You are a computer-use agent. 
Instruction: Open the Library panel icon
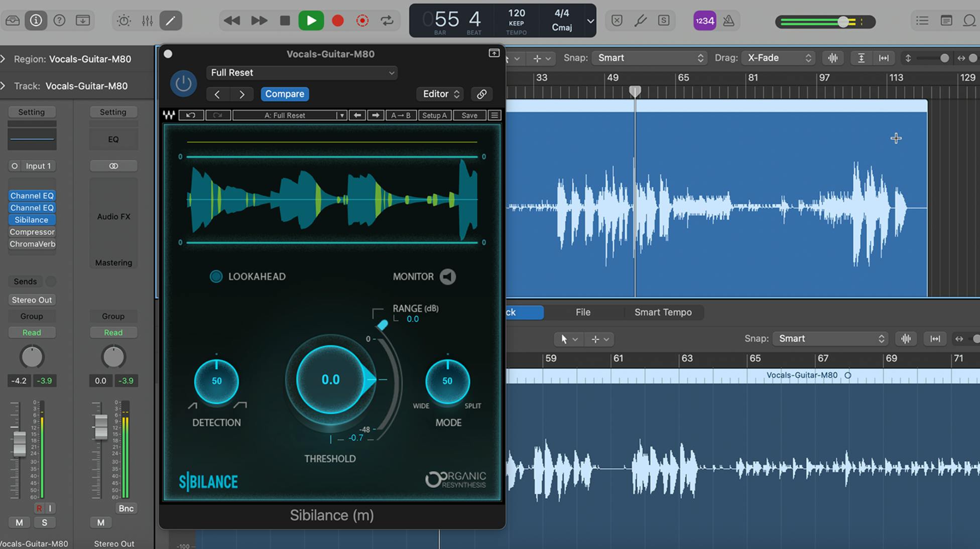[x=13, y=21]
